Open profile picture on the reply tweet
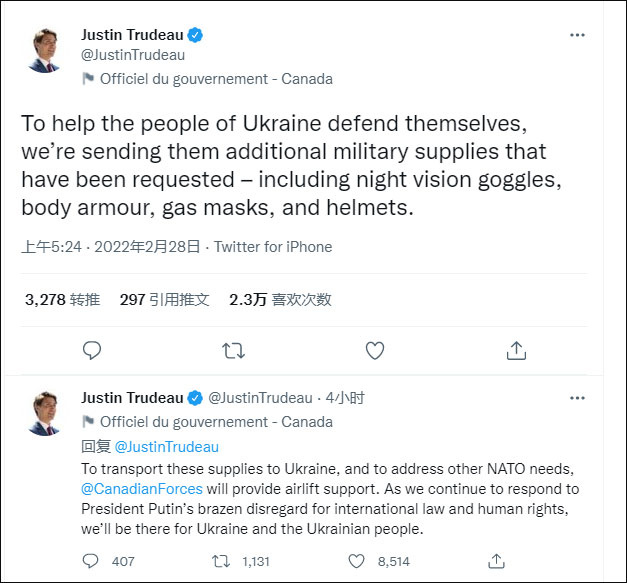Screen dimensions: 627x583 pyautogui.click(x=44, y=414)
